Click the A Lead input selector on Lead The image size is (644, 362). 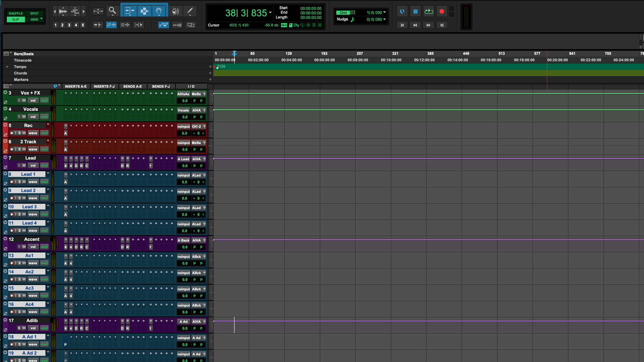click(183, 159)
